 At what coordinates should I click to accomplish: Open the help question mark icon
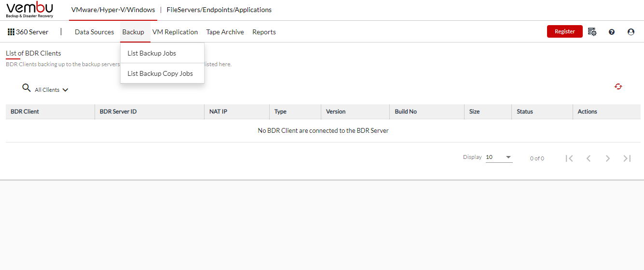point(612,32)
